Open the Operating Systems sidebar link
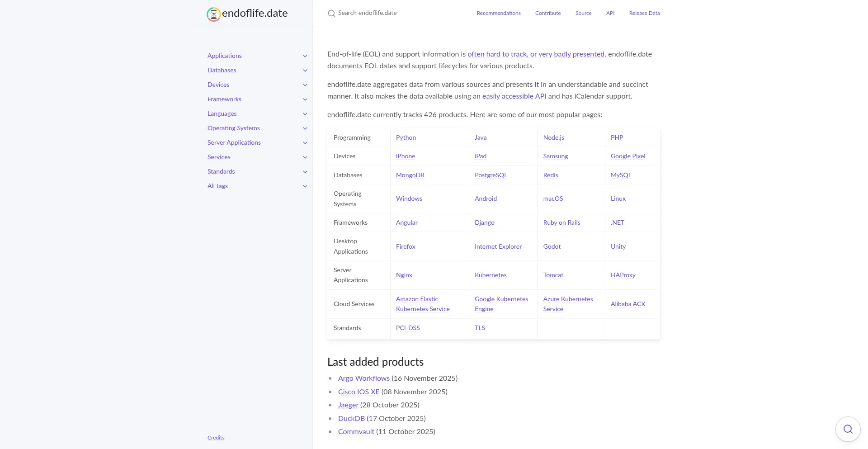 [234, 128]
